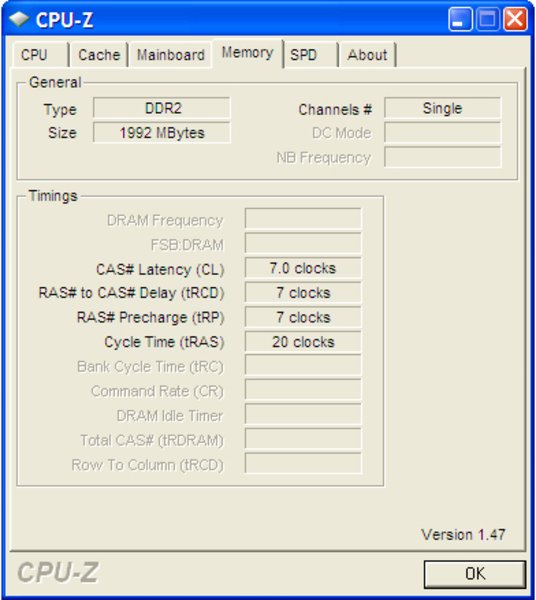
Task: Click the memory Type field showing DDR2
Action: click(162, 108)
